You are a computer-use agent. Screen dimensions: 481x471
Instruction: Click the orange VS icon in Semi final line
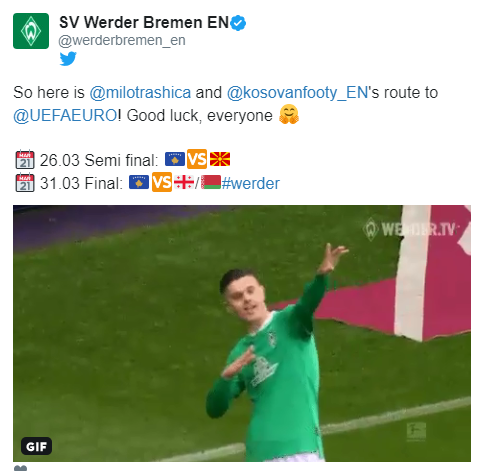pyautogui.click(x=197, y=159)
